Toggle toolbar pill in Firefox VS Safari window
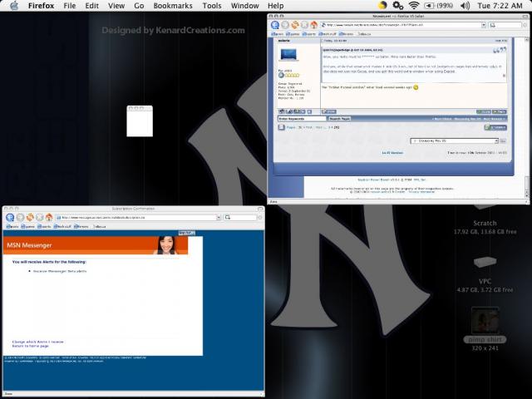 pos(525,16)
